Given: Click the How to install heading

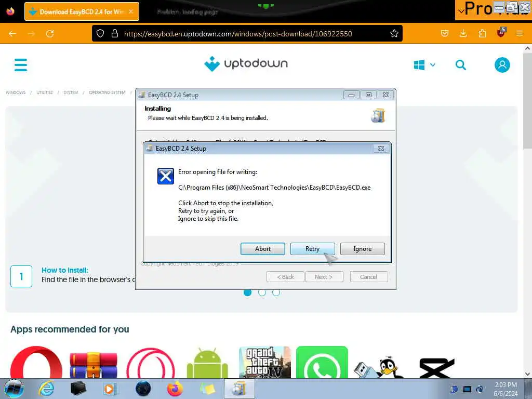Looking at the screenshot, I should (x=65, y=270).
